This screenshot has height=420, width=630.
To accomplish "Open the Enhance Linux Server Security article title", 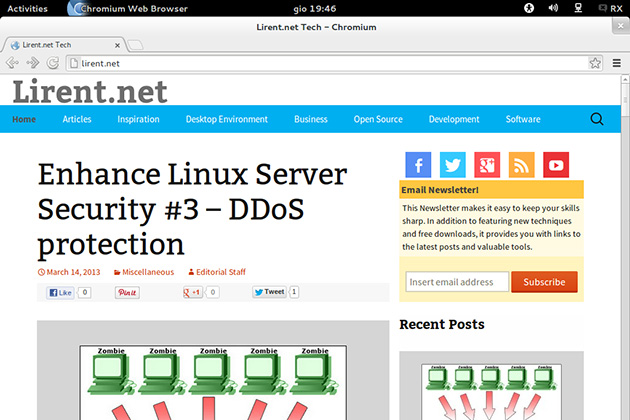I will (x=192, y=209).
